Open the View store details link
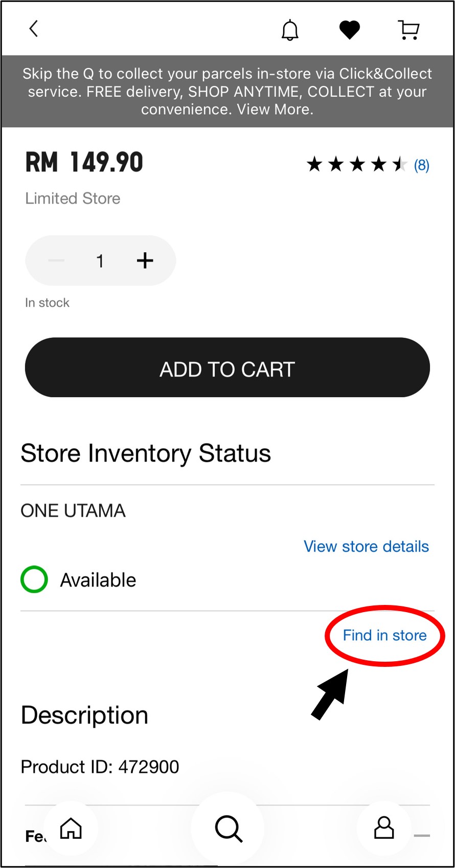 (366, 547)
